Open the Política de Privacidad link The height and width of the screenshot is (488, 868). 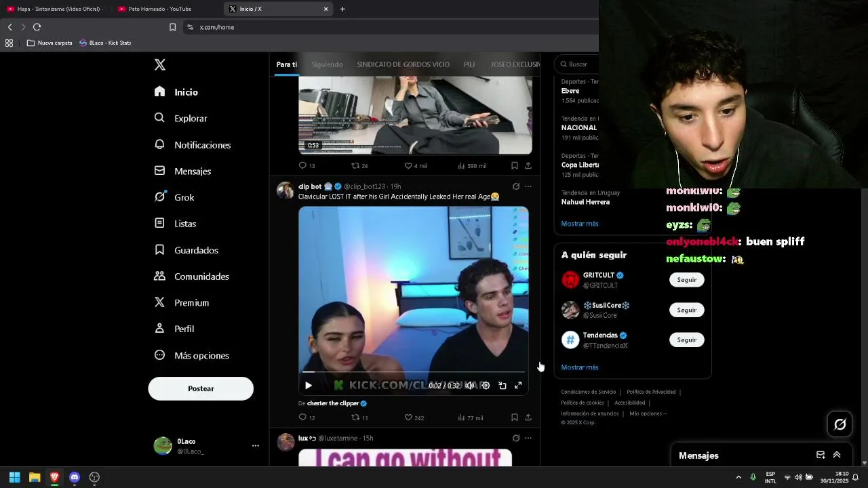651,392
